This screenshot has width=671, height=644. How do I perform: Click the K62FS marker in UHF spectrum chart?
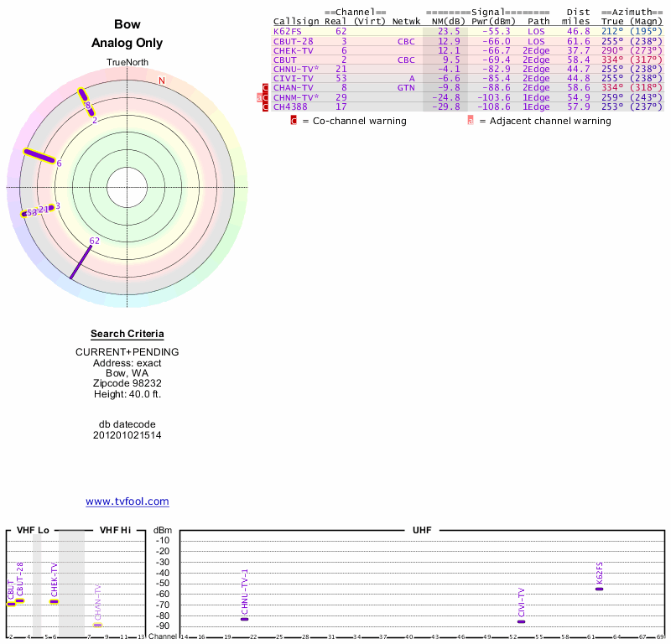coord(599,589)
